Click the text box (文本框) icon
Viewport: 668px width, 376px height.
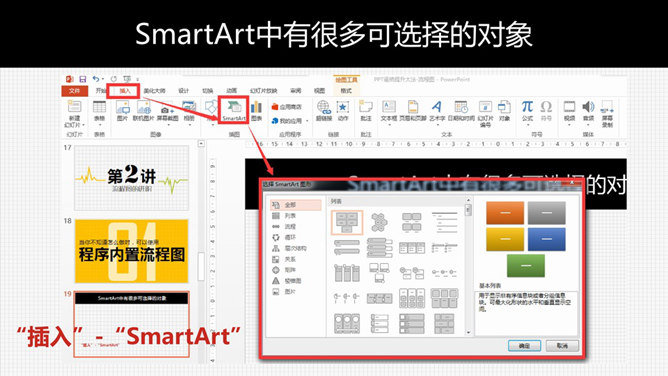(389, 111)
